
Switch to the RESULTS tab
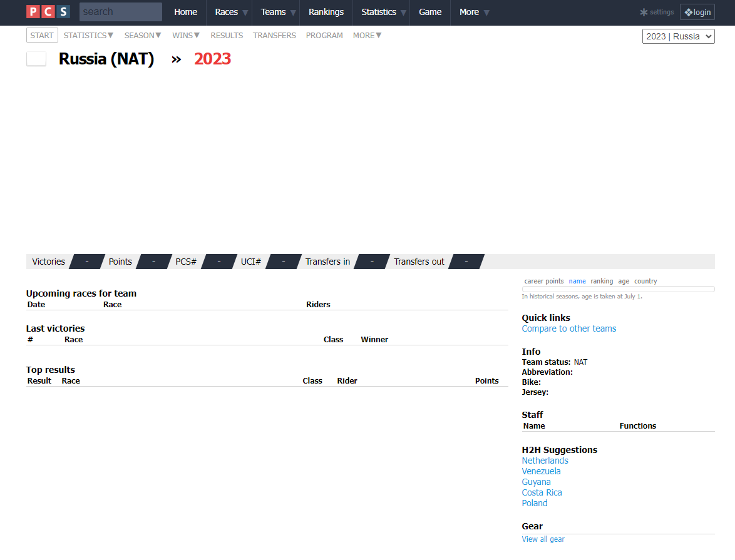click(227, 35)
